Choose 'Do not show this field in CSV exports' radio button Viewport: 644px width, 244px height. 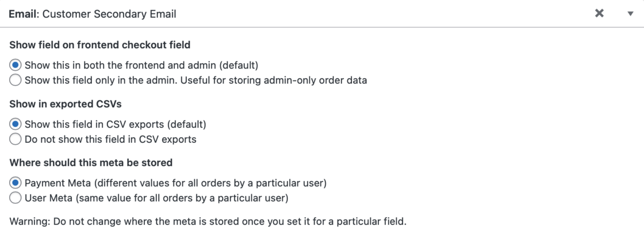[16, 139]
